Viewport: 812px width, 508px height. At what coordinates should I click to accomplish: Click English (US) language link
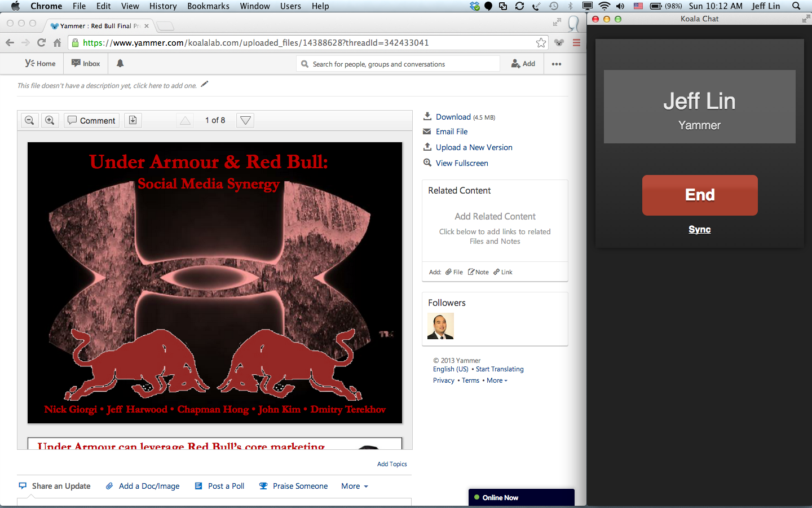451,369
